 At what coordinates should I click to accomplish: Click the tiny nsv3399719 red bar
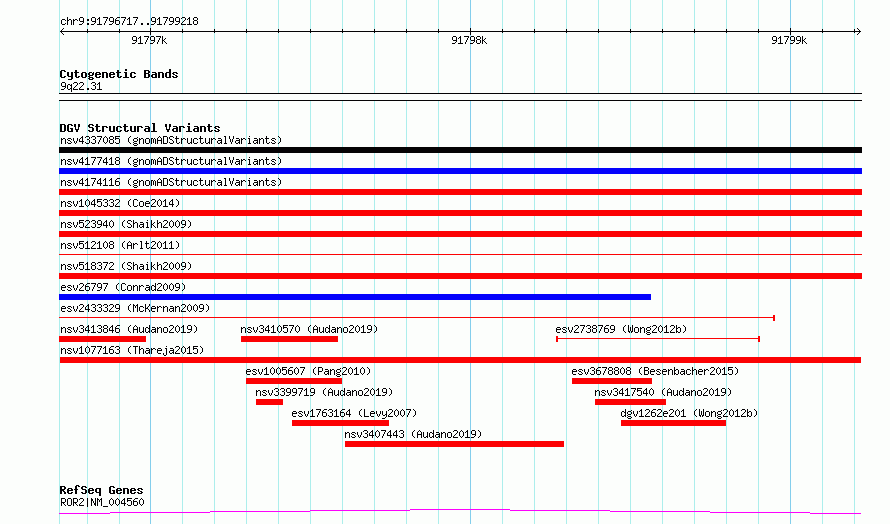[x=270, y=402]
